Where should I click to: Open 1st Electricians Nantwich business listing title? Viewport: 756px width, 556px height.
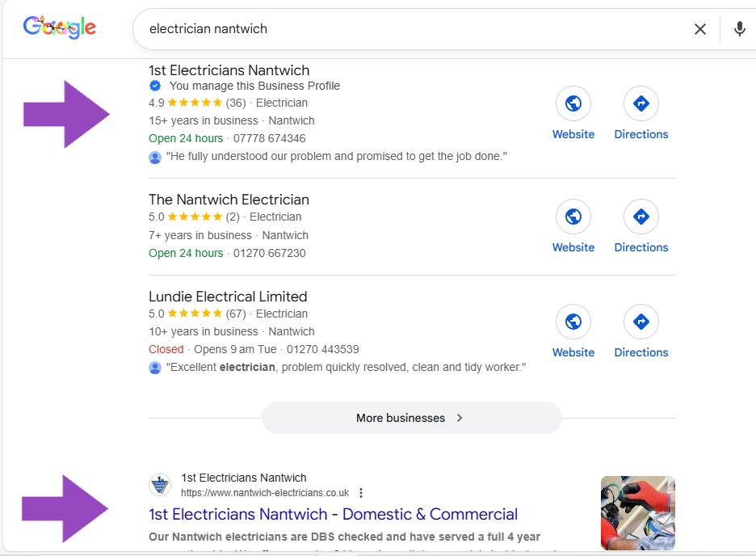229,70
